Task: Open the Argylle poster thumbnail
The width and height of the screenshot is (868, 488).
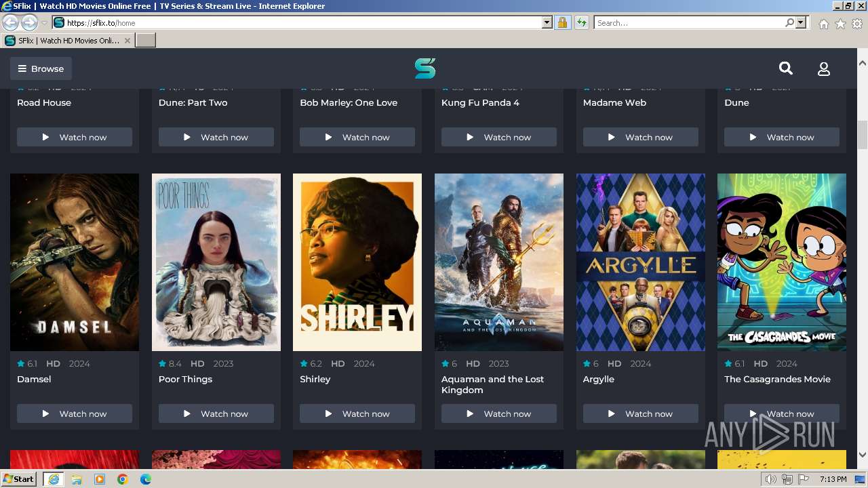Action: 641,262
